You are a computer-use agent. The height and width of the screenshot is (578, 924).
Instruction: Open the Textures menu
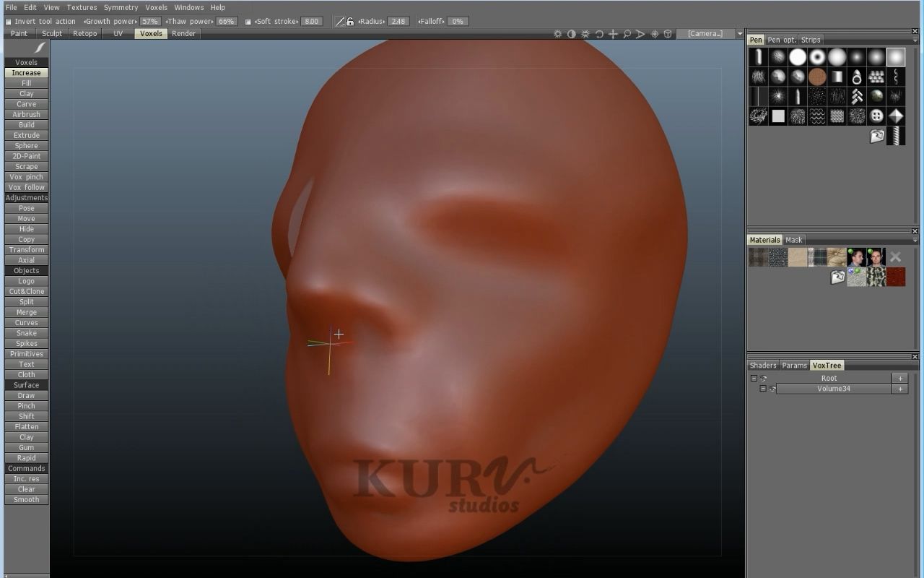point(82,7)
